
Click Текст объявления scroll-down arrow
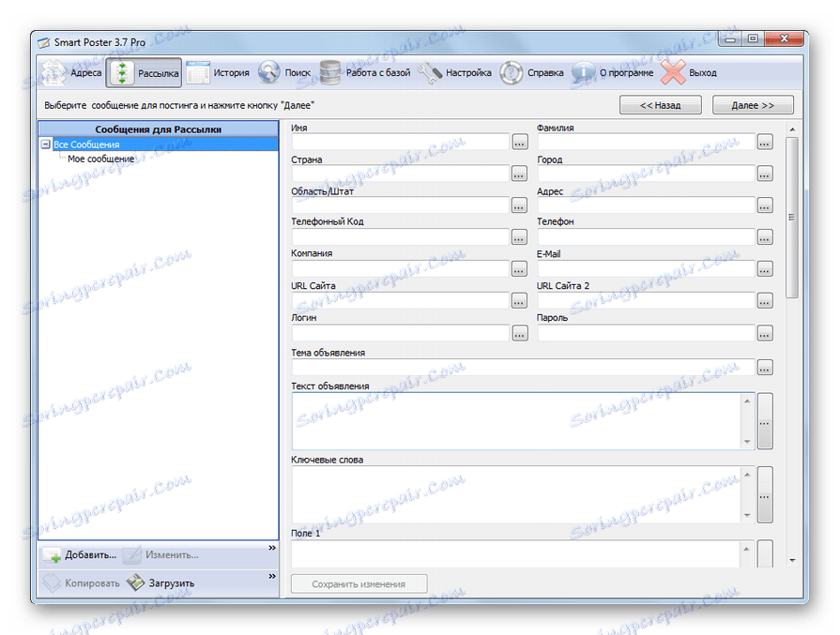click(x=747, y=442)
